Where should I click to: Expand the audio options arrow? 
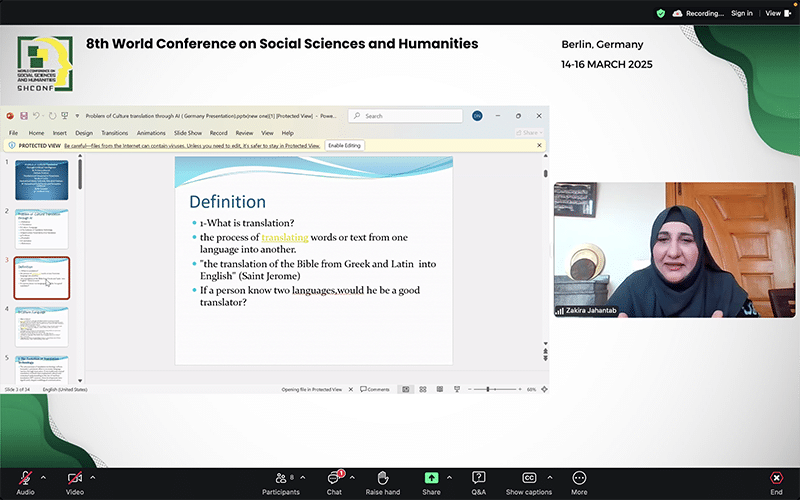pos(44,476)
